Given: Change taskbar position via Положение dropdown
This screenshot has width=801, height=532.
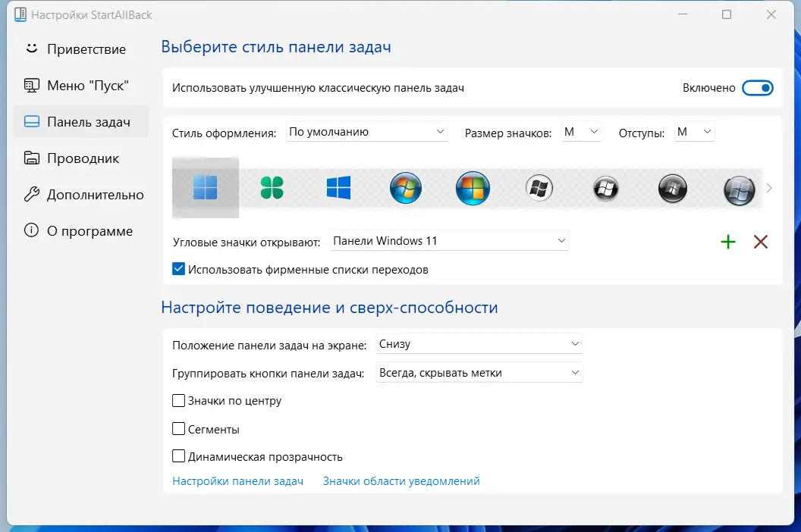Looking at the screenshot, I should 479,343.
